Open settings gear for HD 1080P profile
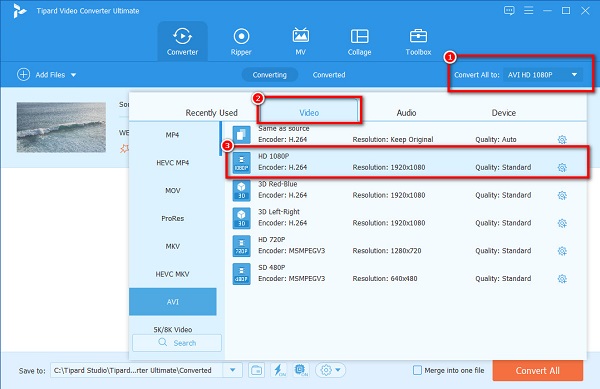The width and height of the screenshot is (600, 389). [562, 168]
